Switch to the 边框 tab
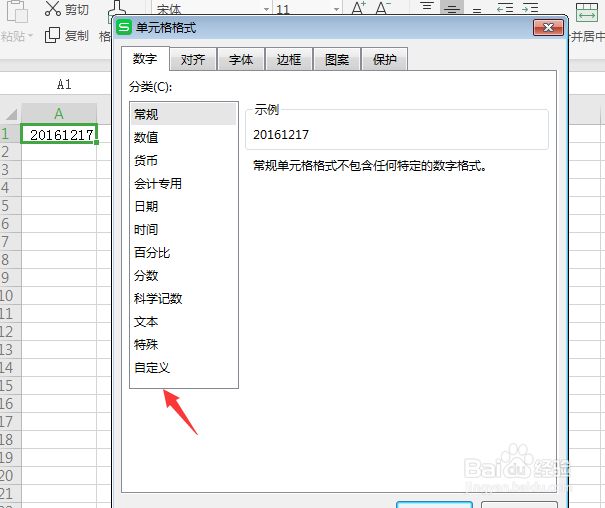 (289, 59)
